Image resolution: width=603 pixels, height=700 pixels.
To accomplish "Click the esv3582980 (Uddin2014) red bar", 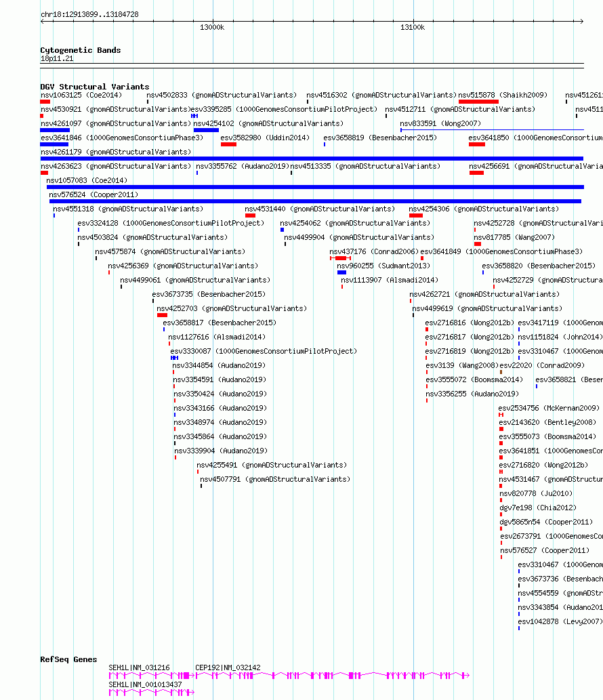I will click(228, 144).
